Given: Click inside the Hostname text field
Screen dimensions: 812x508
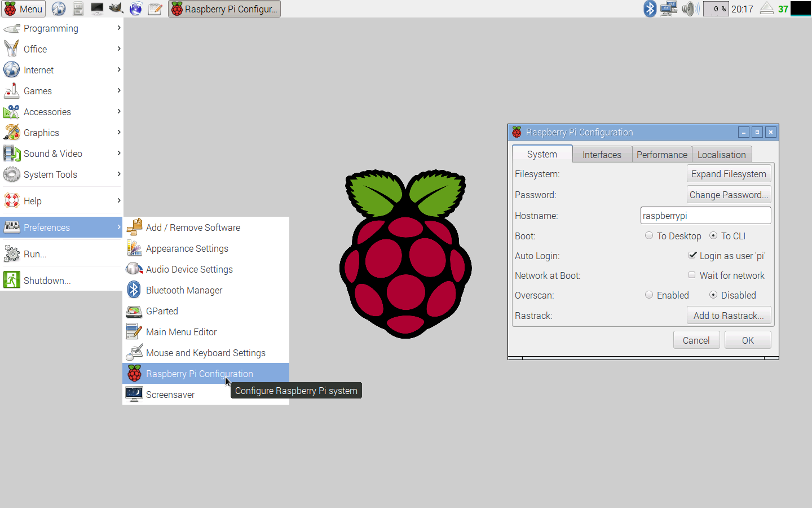Looking at the screenshot, I should point(705,215).
